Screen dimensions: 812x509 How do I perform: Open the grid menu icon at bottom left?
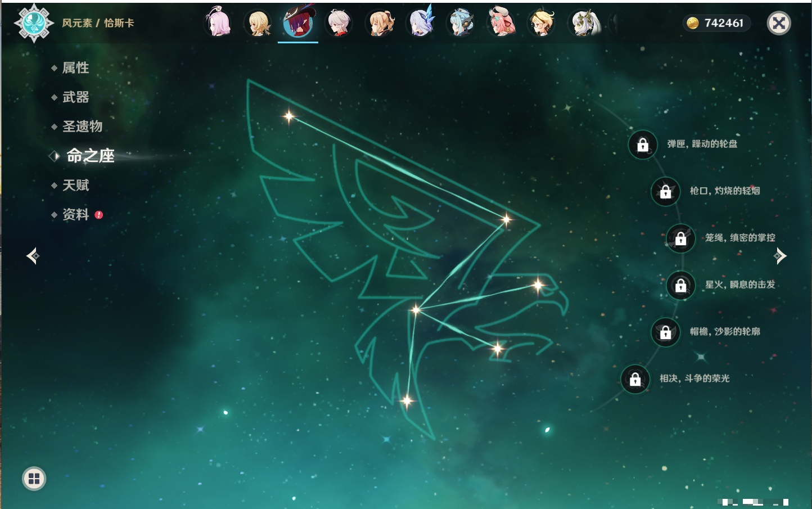pos(34,479)
